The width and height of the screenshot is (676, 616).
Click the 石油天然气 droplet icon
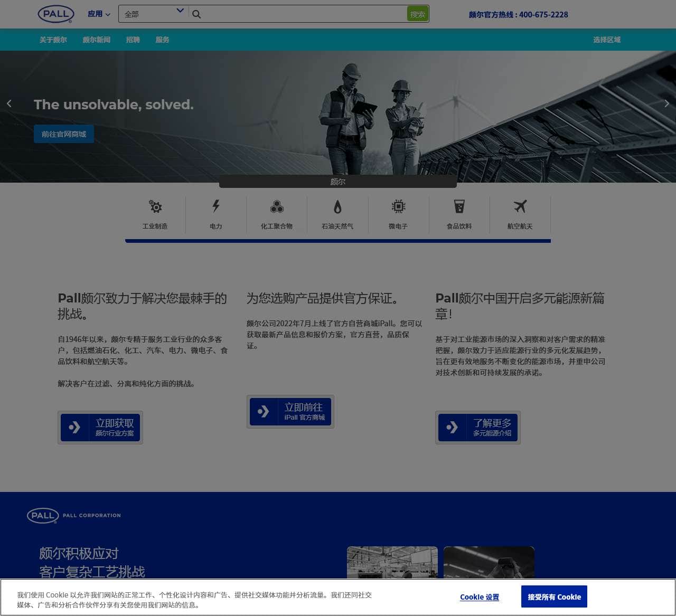tap(338, 206)
